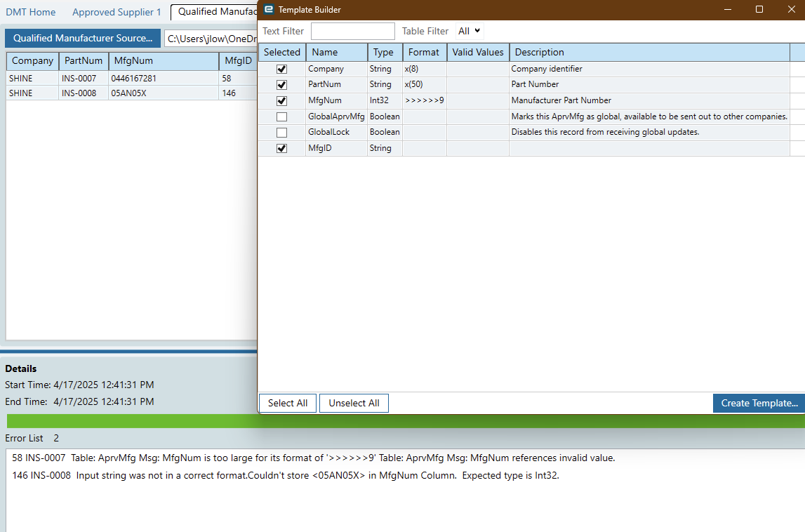This screenshot has height=532, width=805.
Task: Click End Time value
Action: (104, 401)
